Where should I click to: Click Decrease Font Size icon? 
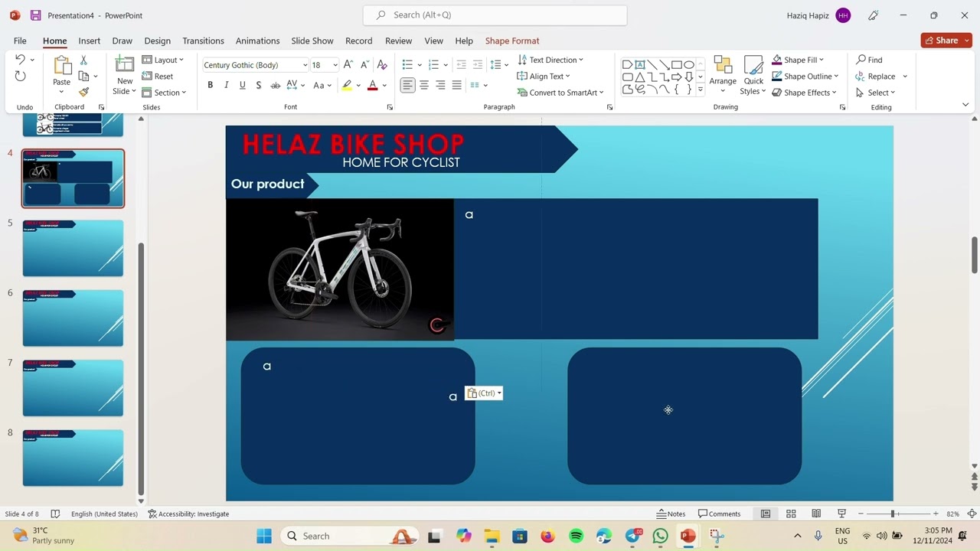pos(365,65)
